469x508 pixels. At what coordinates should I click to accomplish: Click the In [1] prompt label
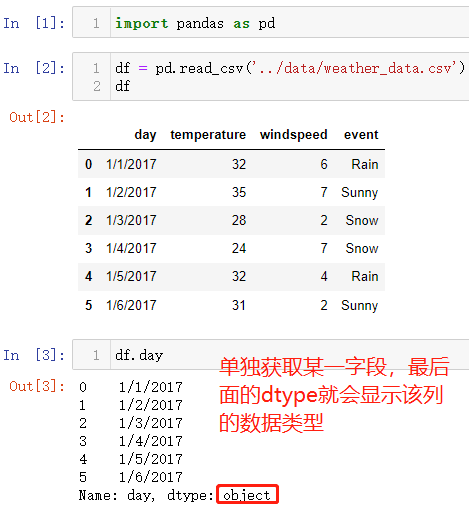(34, 23)
